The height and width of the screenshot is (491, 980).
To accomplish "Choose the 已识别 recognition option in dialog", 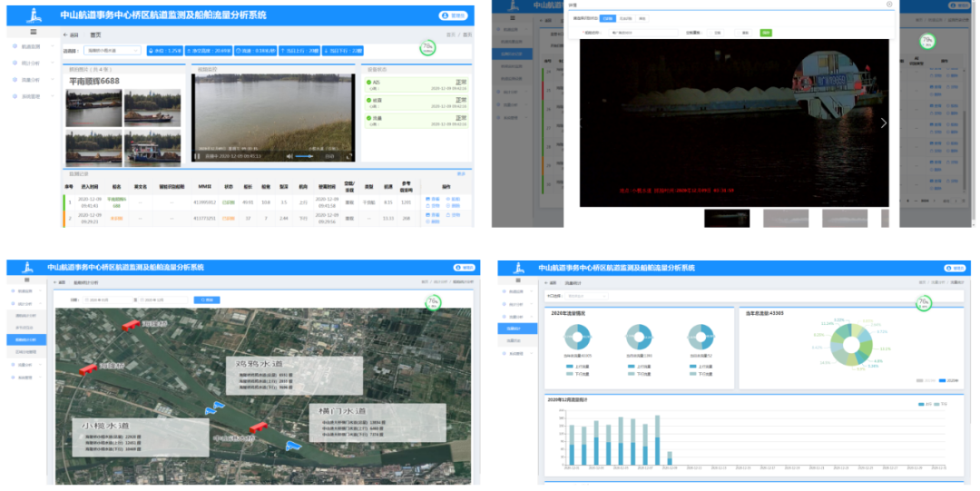I will (607, 17).
